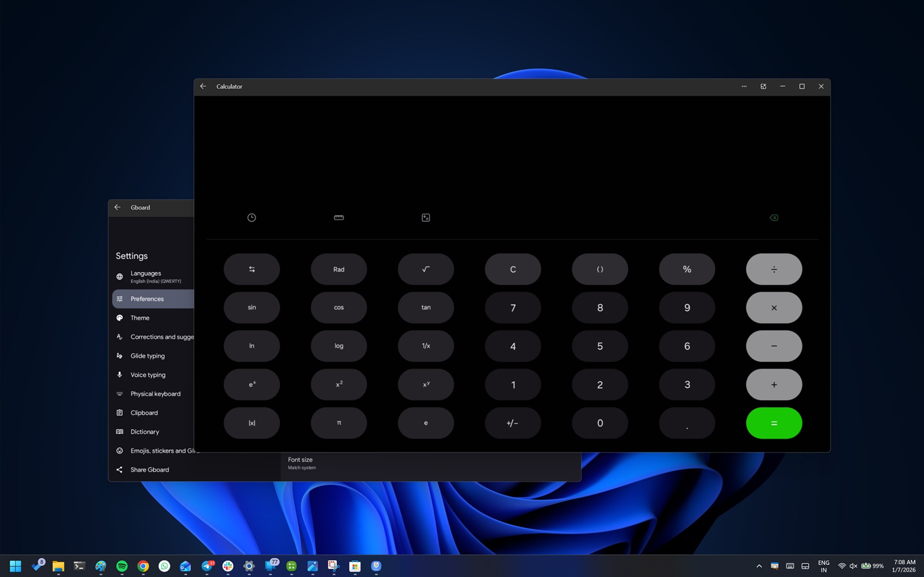Select the square root function

point(426,269)
